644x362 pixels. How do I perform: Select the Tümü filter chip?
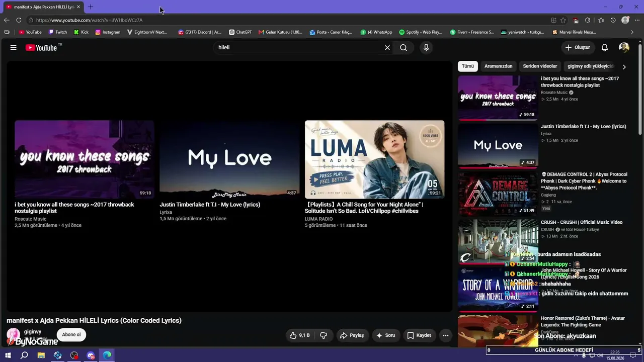click(468, 66)
